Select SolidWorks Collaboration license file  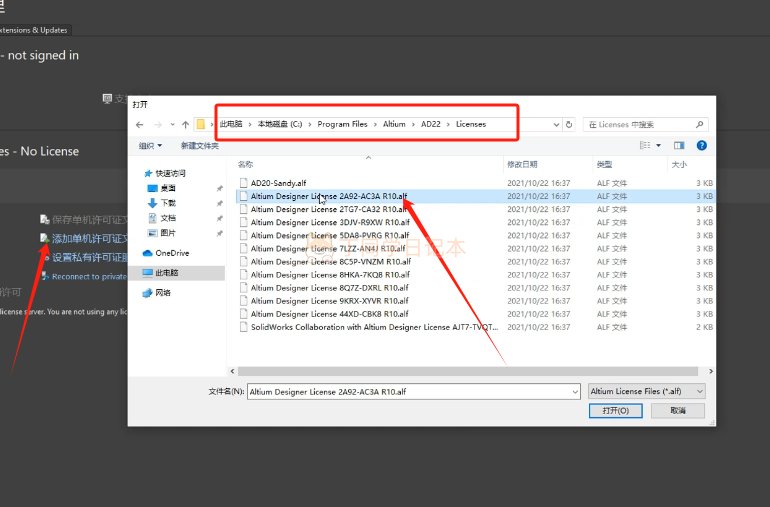374,327
